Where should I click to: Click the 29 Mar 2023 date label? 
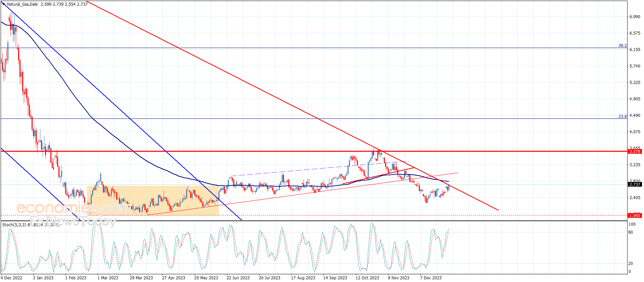[x=141, y=278]
